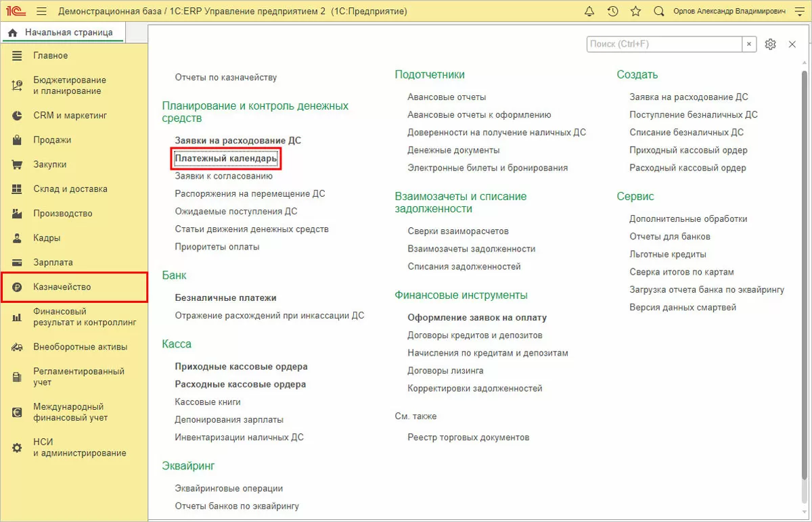This screenshot has height=522, width=812.
Task: Open Безналичные платежи
Action: (x=225, y=298)
